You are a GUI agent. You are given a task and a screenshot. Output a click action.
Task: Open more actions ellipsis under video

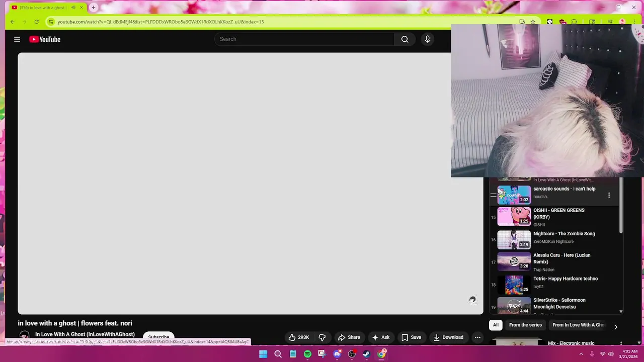pos(477,337)
